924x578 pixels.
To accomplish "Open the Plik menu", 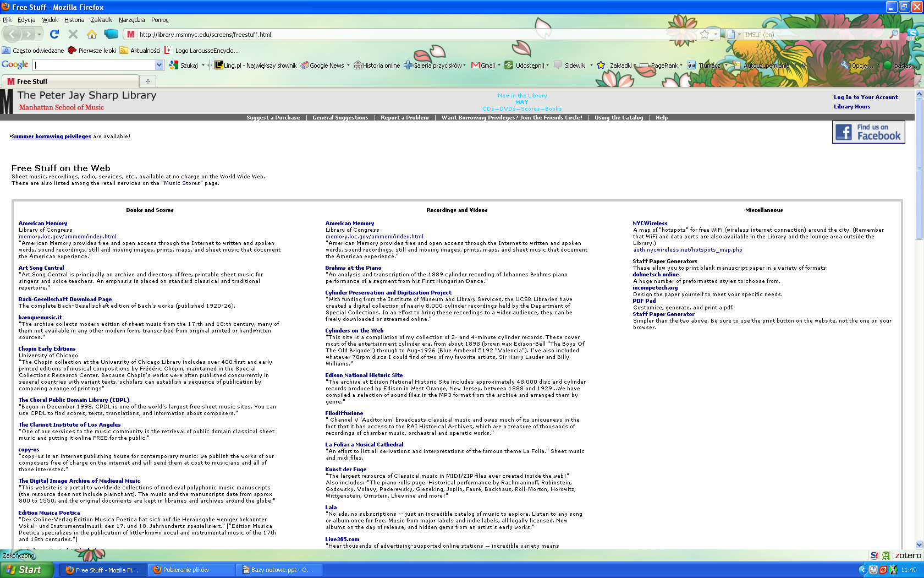I will click(7, 20).
